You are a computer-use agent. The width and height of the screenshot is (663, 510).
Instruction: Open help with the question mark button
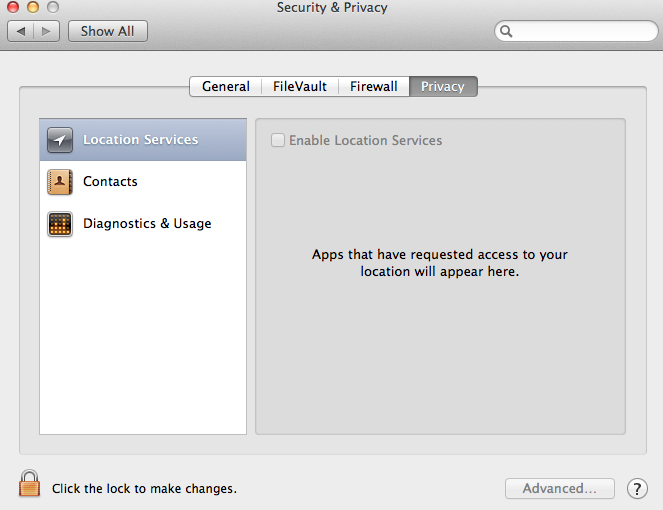pos(637,489)
